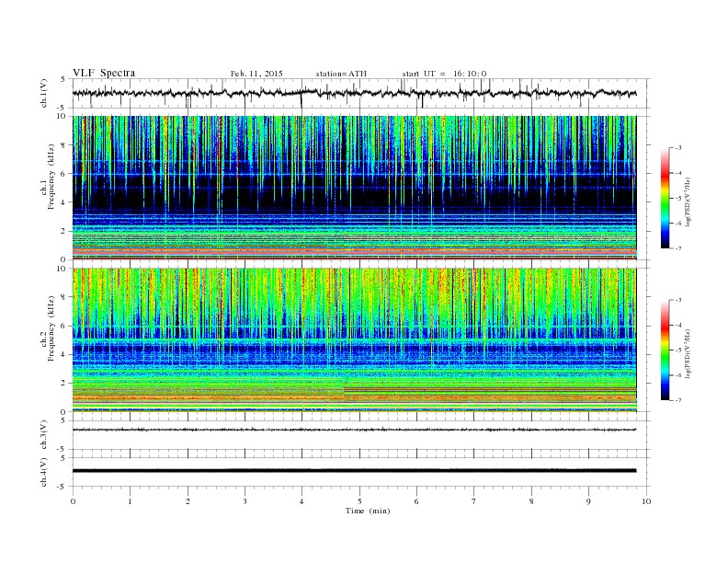Click time axis tick label "1"
Viewport: 728px width, 563px height.
click(x=130, y=501)
